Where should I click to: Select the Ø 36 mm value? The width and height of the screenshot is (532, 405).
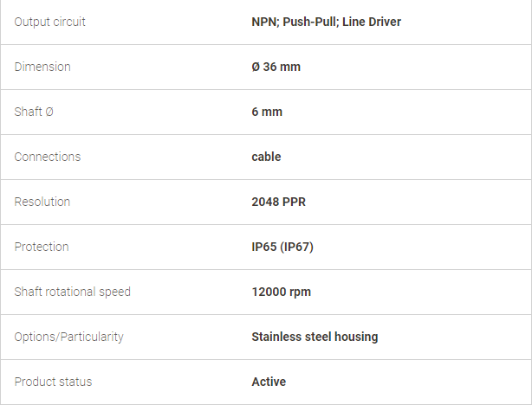[276, 67]
